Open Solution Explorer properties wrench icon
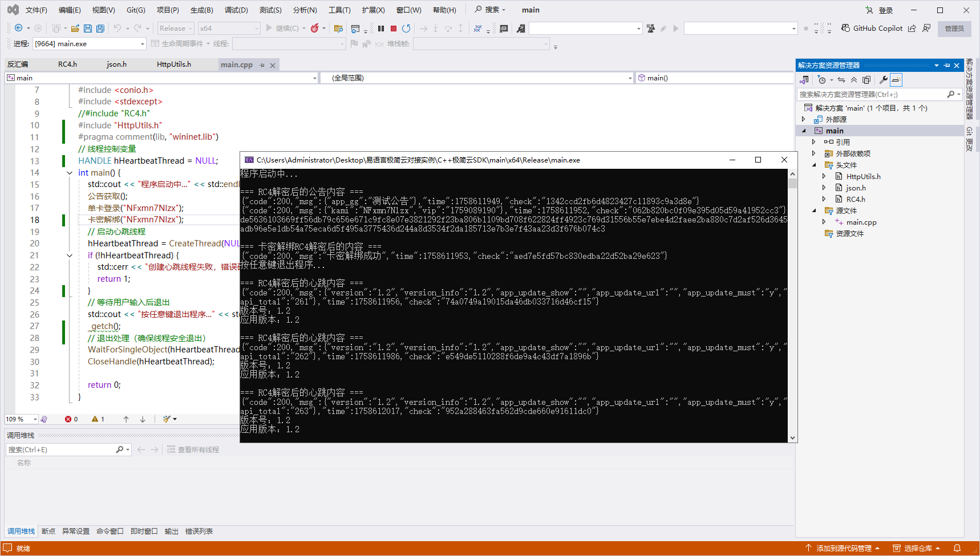The image size is (980, 556). coord(883,80)
